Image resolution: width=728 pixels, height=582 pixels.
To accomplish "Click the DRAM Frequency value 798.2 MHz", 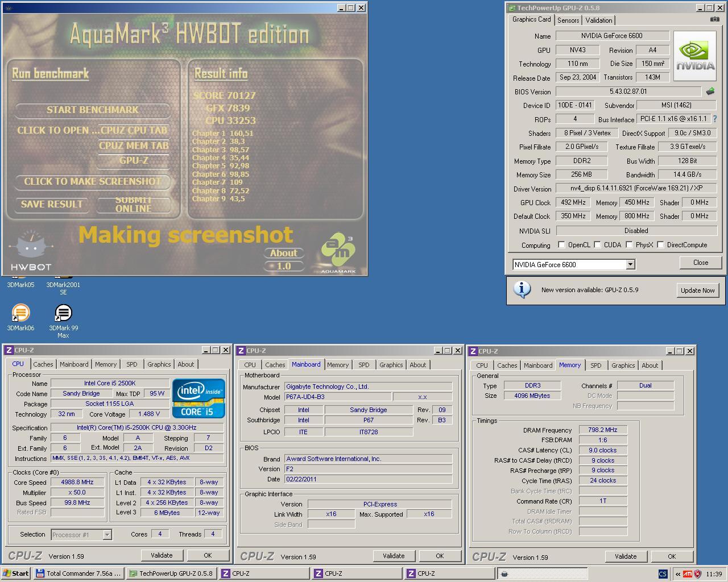I will (x=603, y=430).
